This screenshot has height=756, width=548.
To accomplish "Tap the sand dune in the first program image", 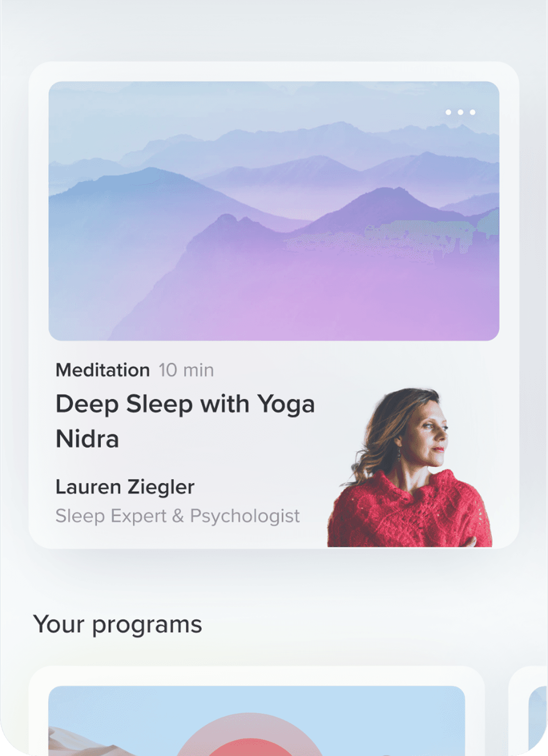I will [x=74, y=743].
